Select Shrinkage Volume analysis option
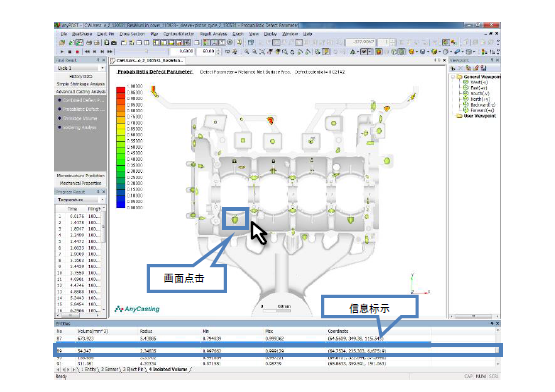 [x=80, y=118]
